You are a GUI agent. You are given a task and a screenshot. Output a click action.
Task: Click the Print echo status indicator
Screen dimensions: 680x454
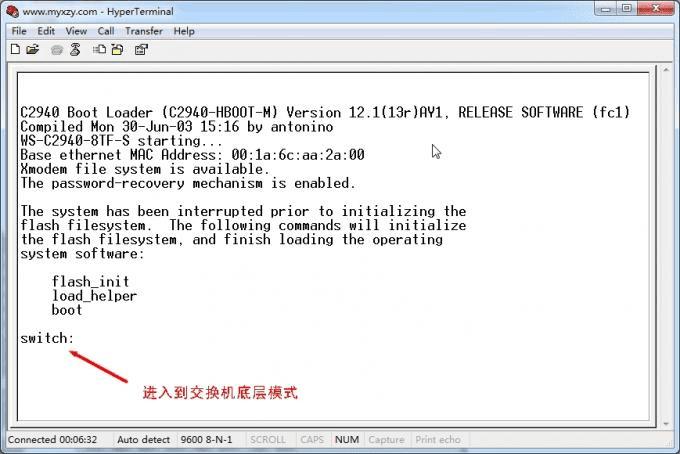coord(438,440)
